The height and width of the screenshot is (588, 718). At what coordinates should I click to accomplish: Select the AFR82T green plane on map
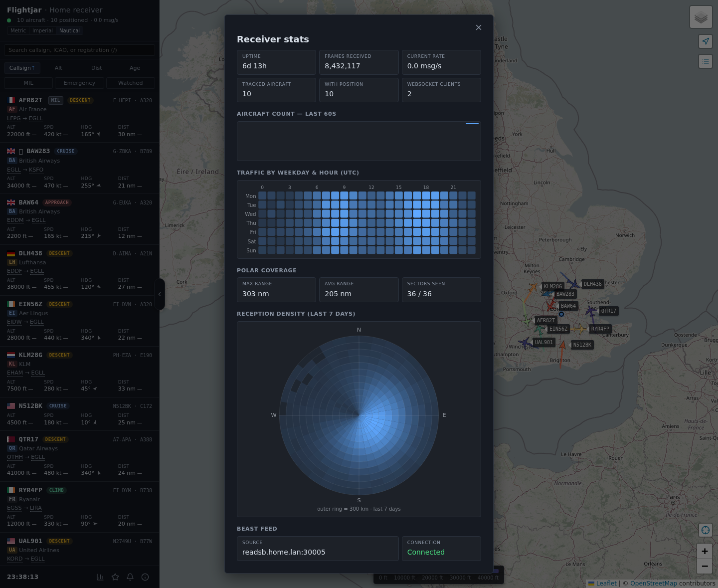click(x=527, y=320)
